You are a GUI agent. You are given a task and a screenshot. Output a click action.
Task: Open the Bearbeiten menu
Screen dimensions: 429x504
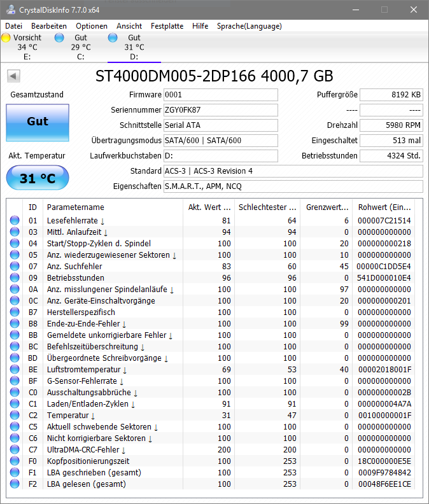49,26
